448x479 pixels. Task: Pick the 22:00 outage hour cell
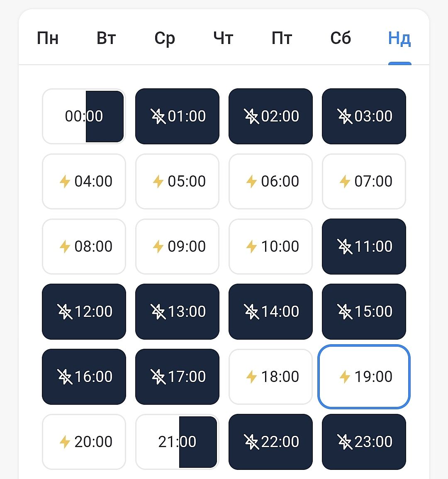pos(270,442)
